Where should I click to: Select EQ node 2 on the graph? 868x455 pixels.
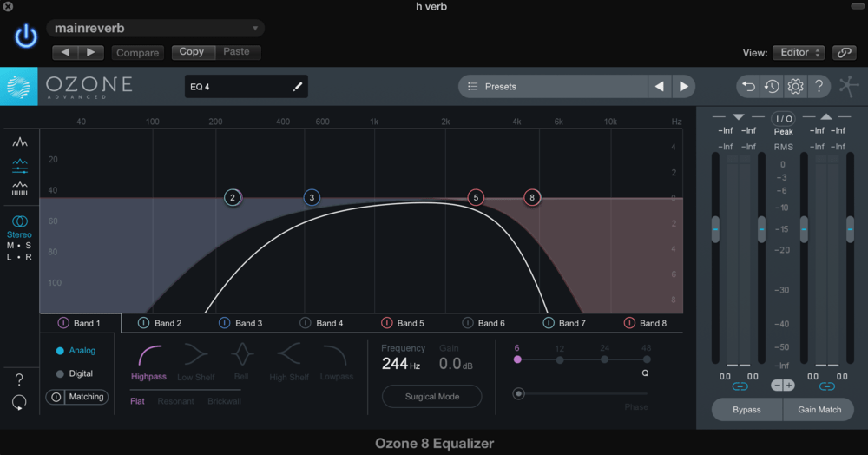click(x=233, y=198)
